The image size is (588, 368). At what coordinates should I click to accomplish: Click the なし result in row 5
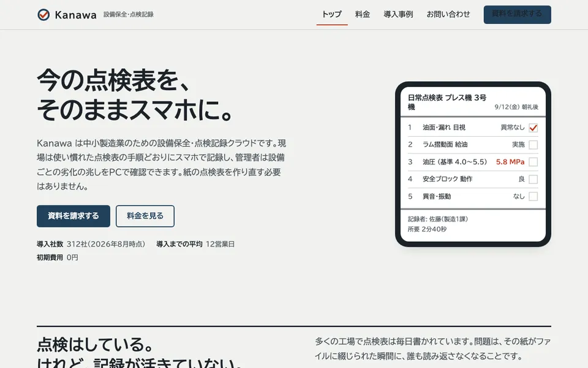pyautogui.click(x=519, y=196)
